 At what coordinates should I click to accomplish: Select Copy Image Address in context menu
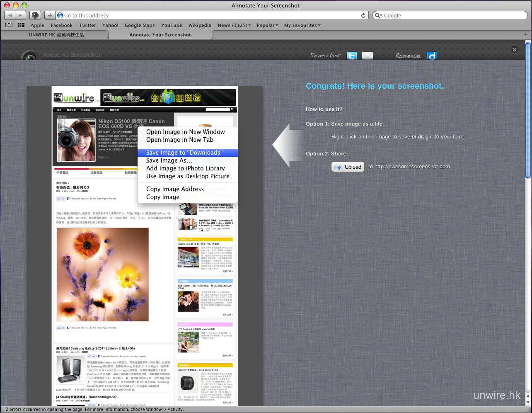click(175, 189)
